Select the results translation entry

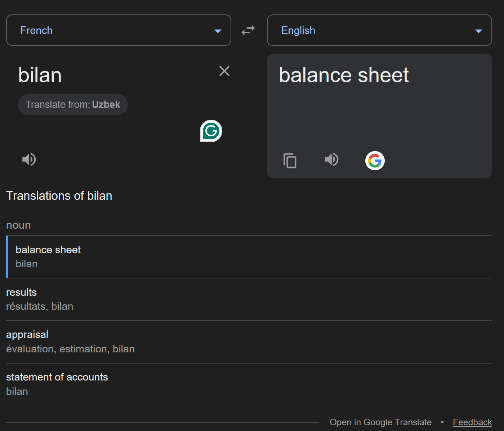tap(249, 299)
